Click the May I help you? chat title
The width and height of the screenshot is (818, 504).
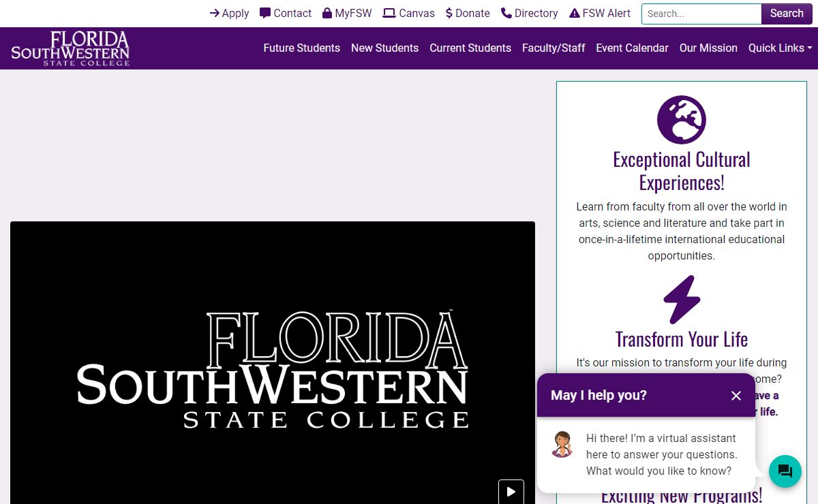click(599, 395)
